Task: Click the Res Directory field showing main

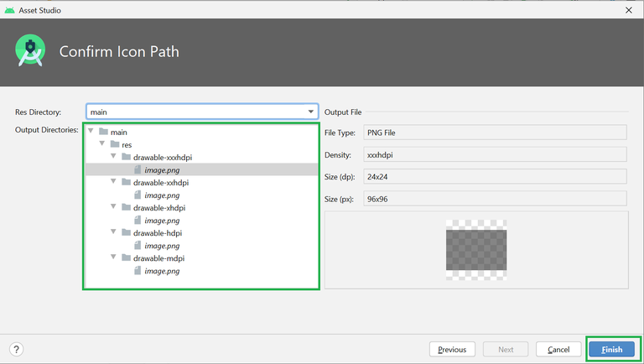Action: pyautogui.click(x=202, y=112)
